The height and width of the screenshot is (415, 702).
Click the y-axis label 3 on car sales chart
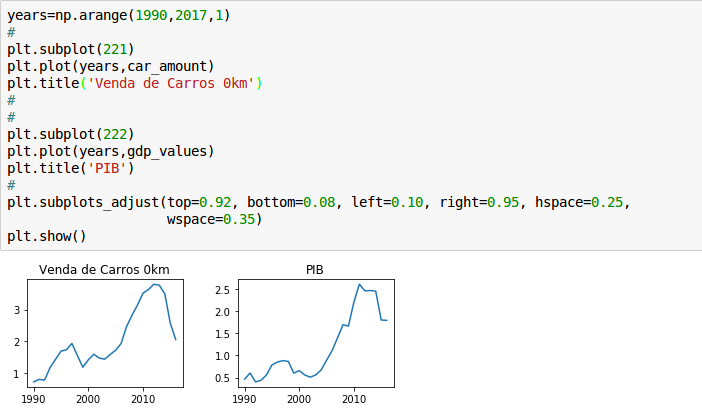17,310
